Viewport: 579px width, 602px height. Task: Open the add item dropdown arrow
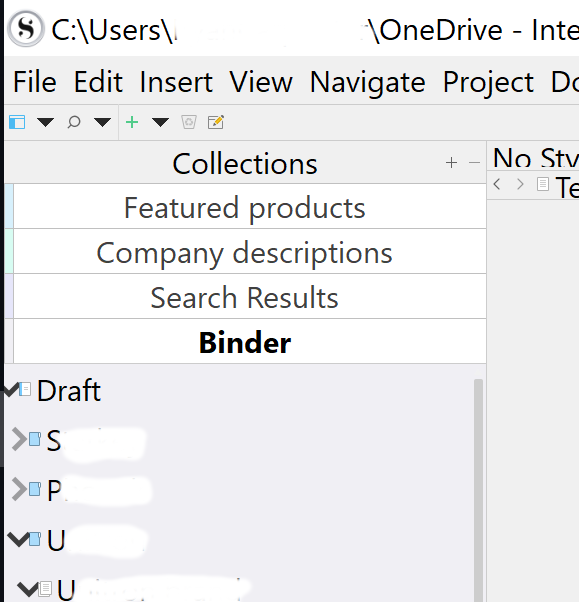tap(160, 122)
